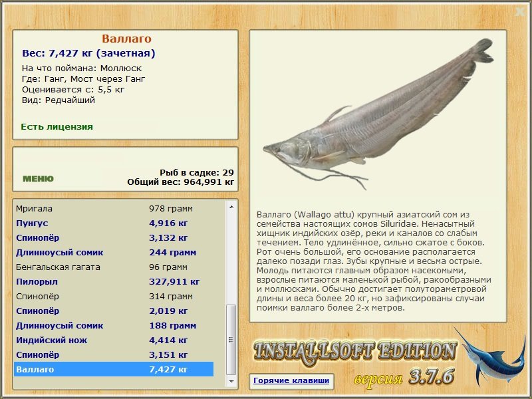Click the Есть лицензия label

coord(57,127)
